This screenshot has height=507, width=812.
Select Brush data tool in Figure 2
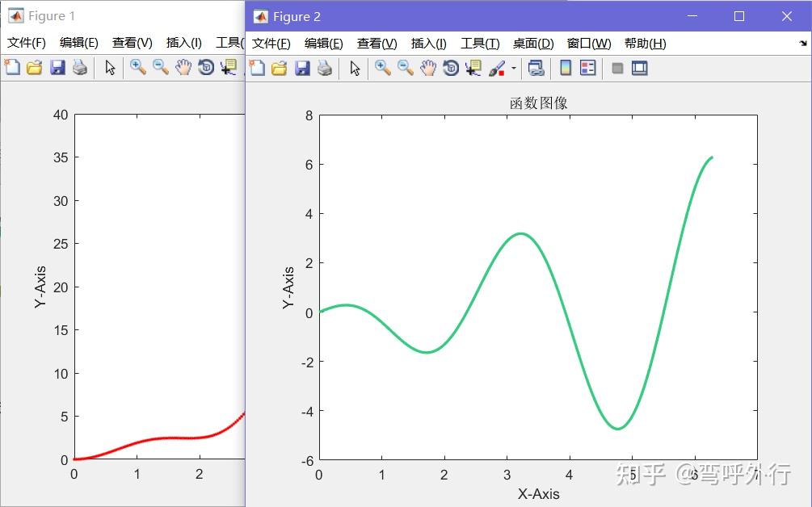497,68
